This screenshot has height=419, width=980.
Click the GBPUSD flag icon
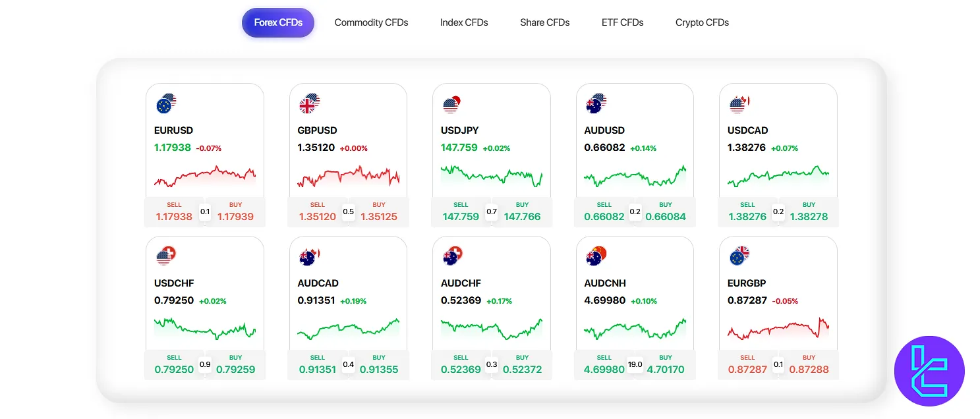(x=309, y=103)
